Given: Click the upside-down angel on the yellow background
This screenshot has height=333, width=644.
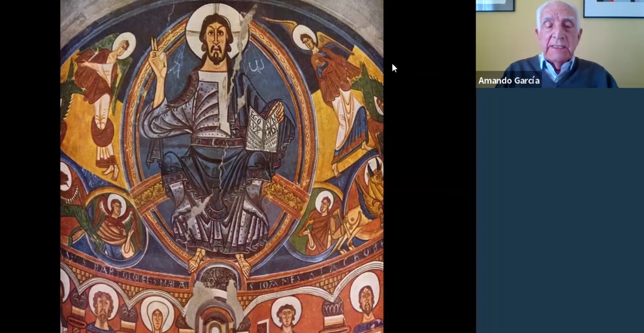Looking at the screenshot, I should pyautogui.click(x=103, y=100).
